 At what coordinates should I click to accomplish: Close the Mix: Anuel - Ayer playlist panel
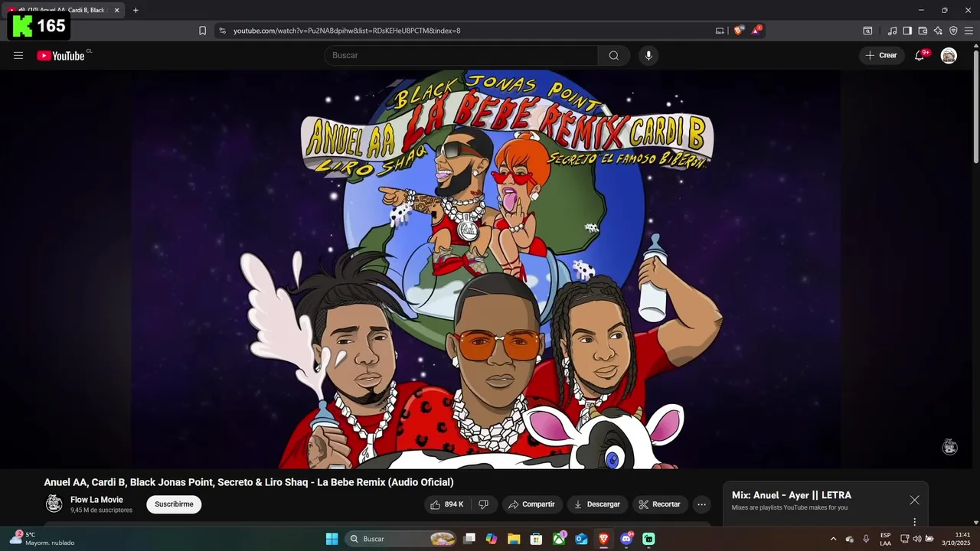[x=914, y=500]
